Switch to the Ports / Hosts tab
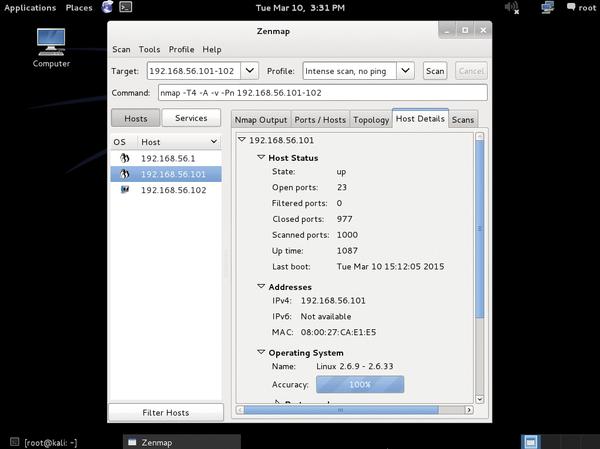This screenshot has width=600, height=449. coord(320,120)
